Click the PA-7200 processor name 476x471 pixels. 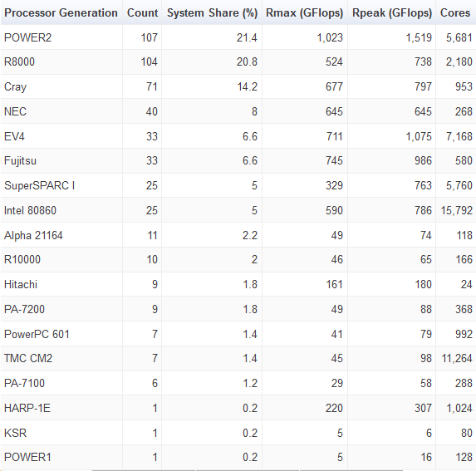tap(24, 310)
